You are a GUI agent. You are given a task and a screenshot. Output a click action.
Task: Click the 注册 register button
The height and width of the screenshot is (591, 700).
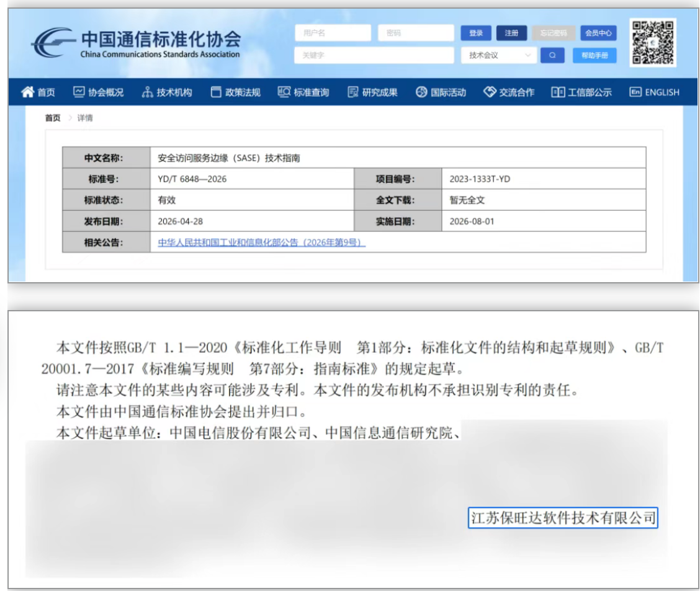[511, 33]
